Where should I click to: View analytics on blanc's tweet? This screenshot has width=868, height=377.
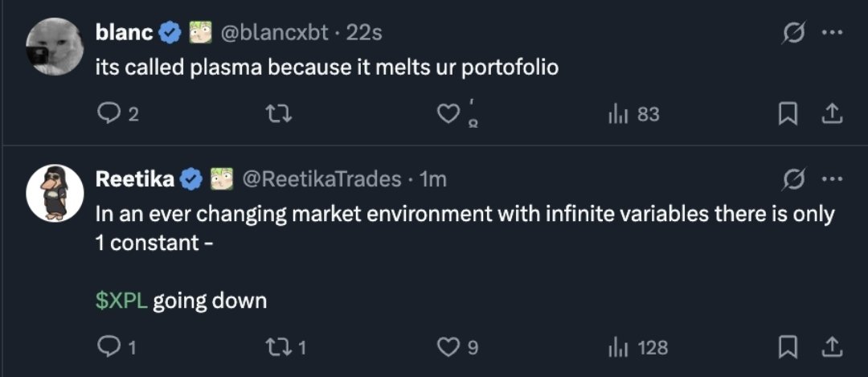pyautogui.click(x=616, y=115)
